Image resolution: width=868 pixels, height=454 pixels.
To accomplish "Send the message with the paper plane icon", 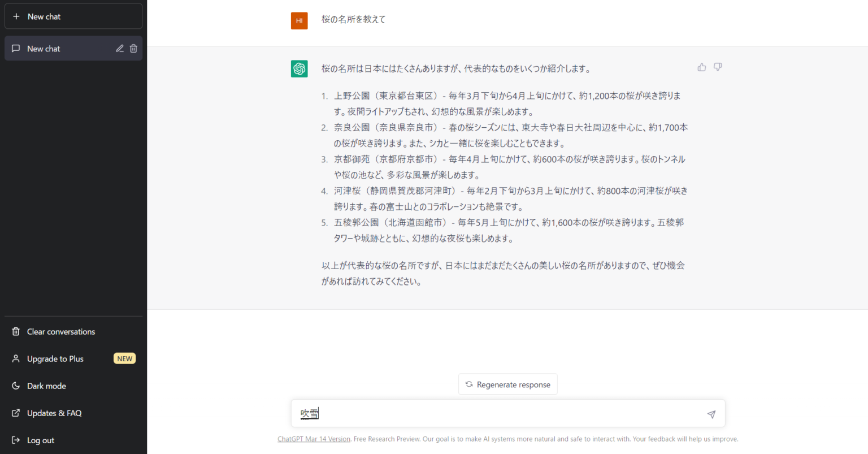I will tap(711, 414).
